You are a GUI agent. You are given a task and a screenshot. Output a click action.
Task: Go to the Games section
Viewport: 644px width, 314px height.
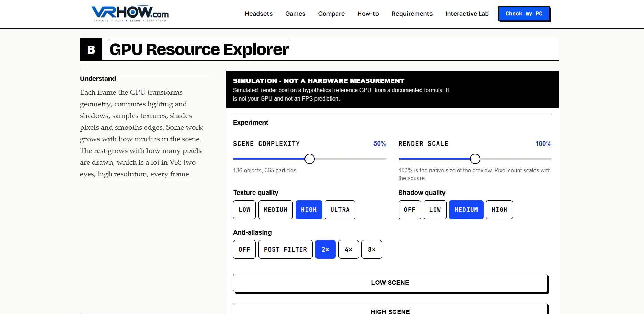[x=295, y=14]
